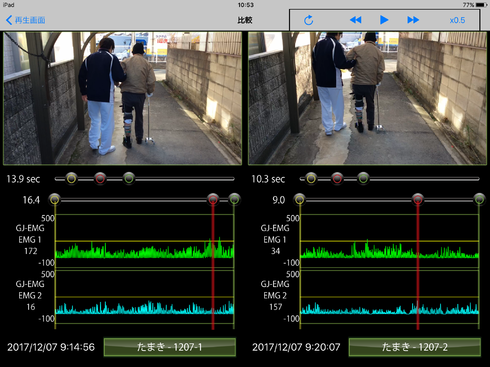Click the 10.3 sec time label

268,179
